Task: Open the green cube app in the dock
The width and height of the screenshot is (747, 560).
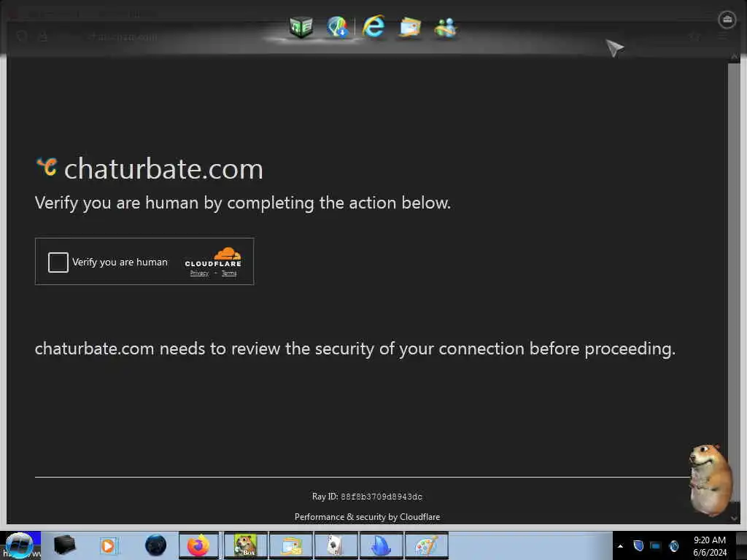Action: click(301, 27)
